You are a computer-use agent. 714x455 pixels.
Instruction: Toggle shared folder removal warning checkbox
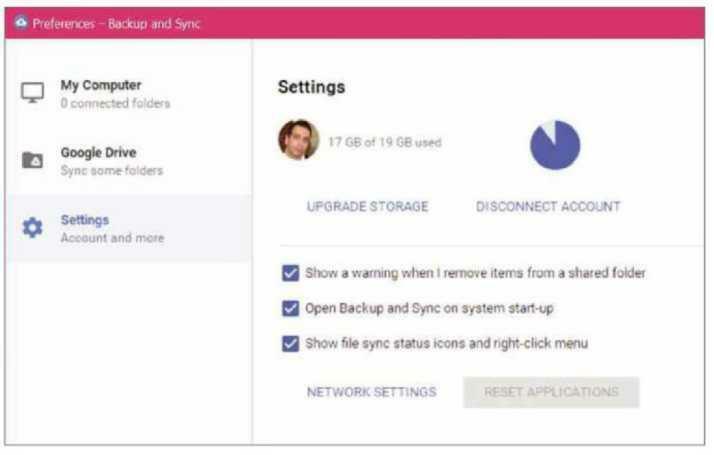point(291,273)
